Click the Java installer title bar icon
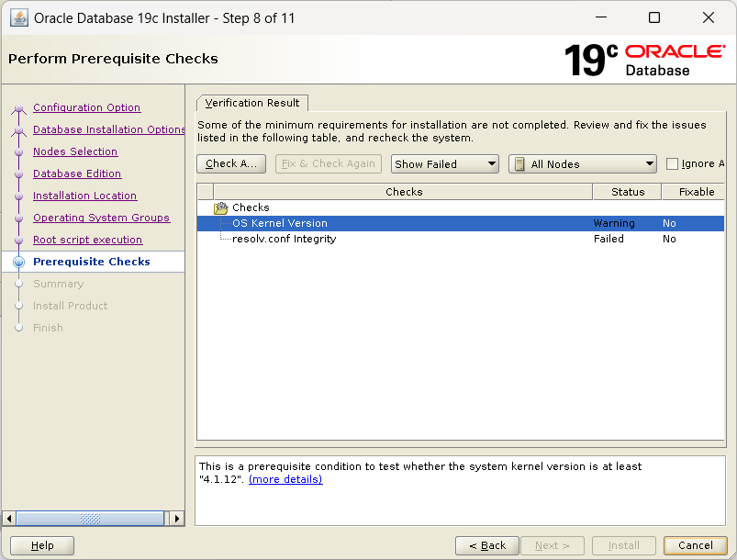 click(x=18, y=17)
